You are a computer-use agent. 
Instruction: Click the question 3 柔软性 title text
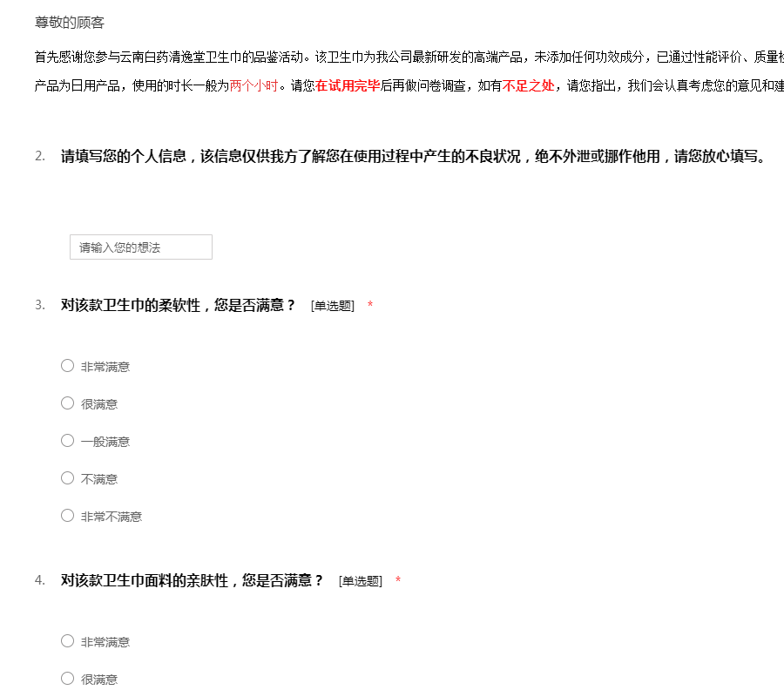click(179, 305)
